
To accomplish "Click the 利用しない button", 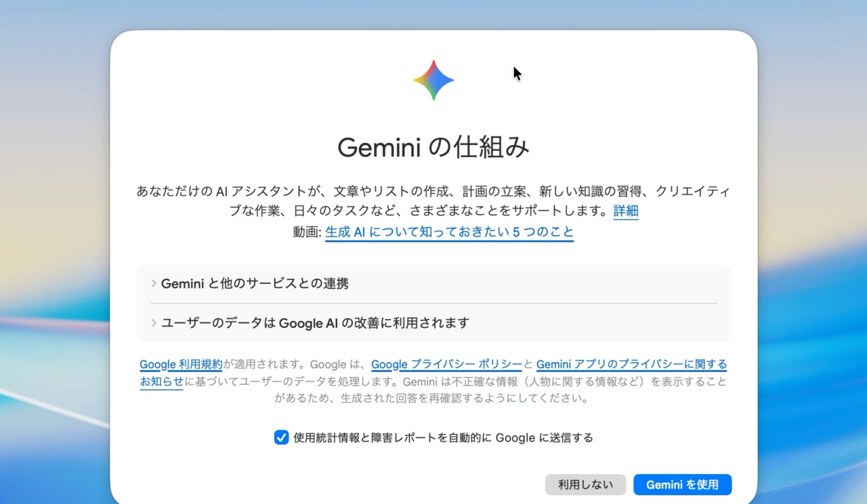I will point(585,484).
